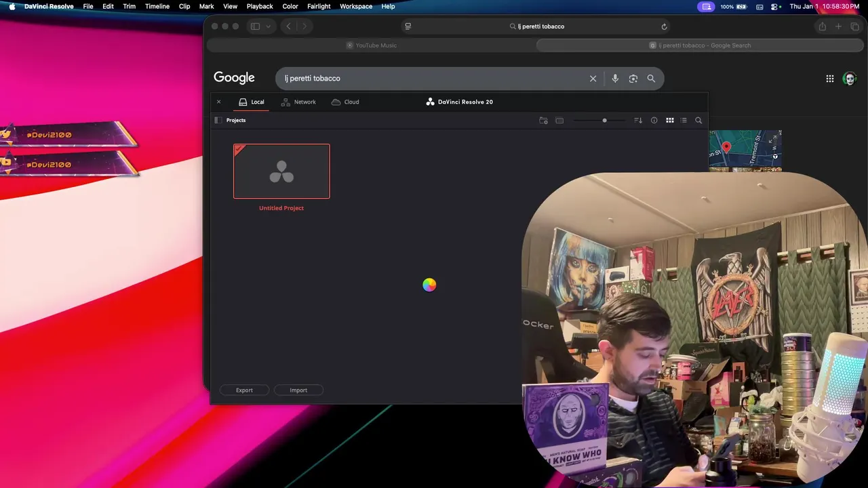The image size is (868, 488).
Task: Open a new Safari tab
Action: point(838,26)
